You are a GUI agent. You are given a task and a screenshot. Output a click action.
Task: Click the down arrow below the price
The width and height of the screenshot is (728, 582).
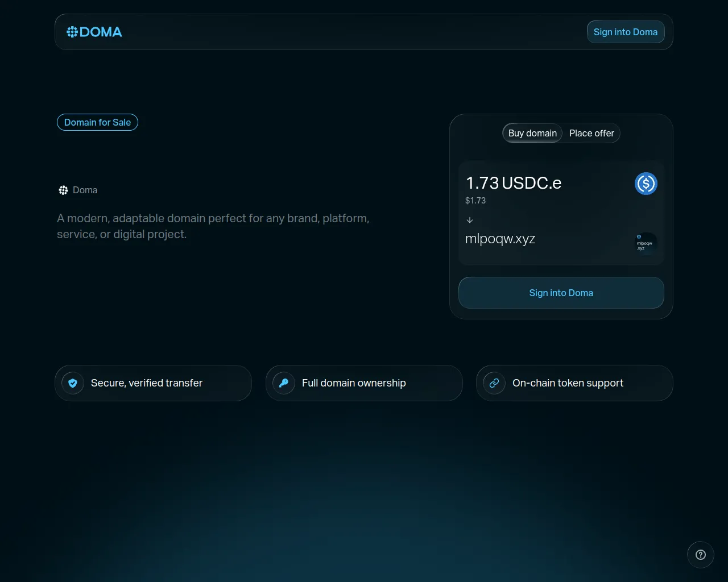(470, 220)
